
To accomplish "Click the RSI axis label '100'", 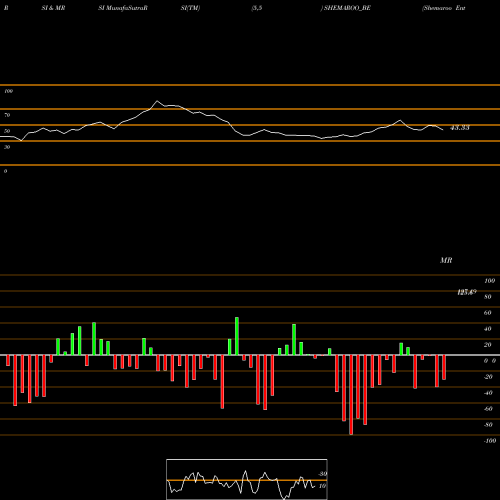I will (x=9, y=91).
